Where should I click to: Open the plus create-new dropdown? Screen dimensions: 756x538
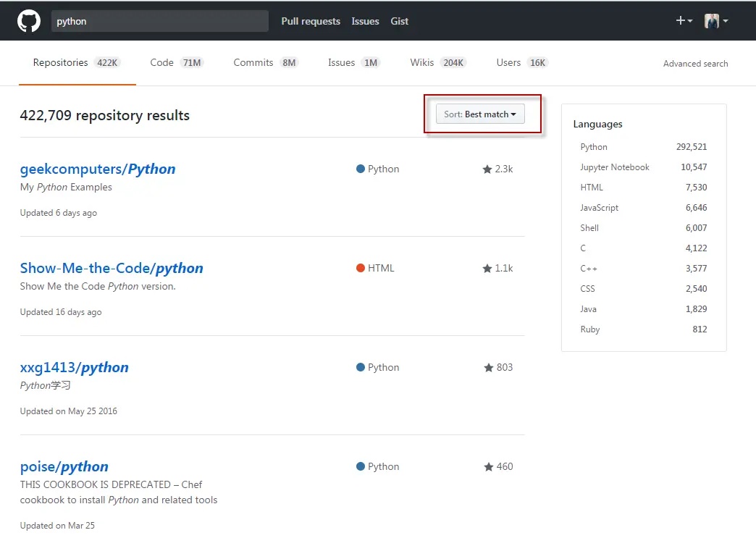pyautogui.click(x=684, y=21)
